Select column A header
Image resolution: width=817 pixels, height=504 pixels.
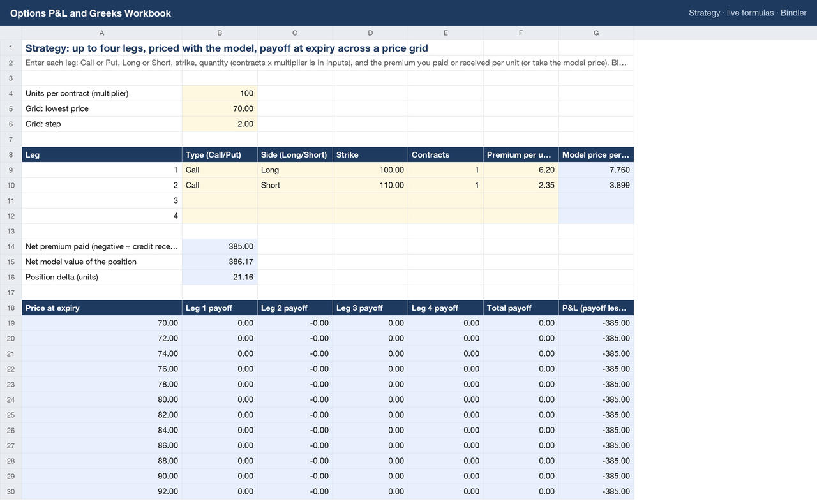coord(102,33)
